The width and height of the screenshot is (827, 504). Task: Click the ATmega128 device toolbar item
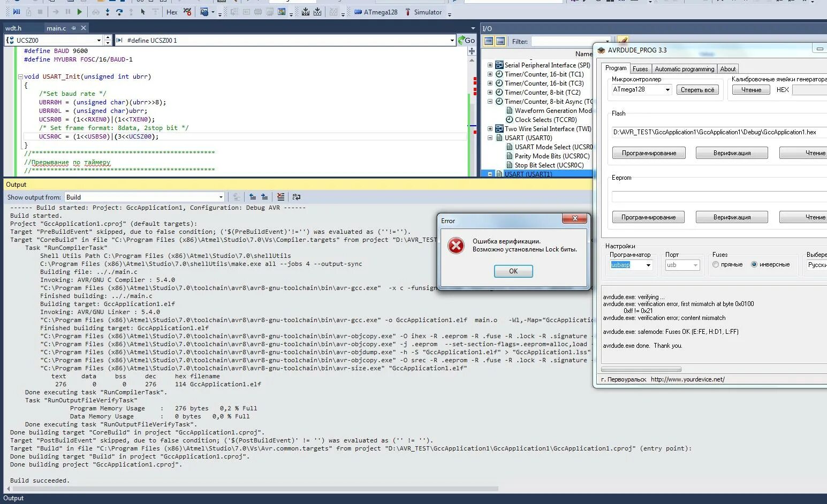pyautogui.click(x=376, y=12)
